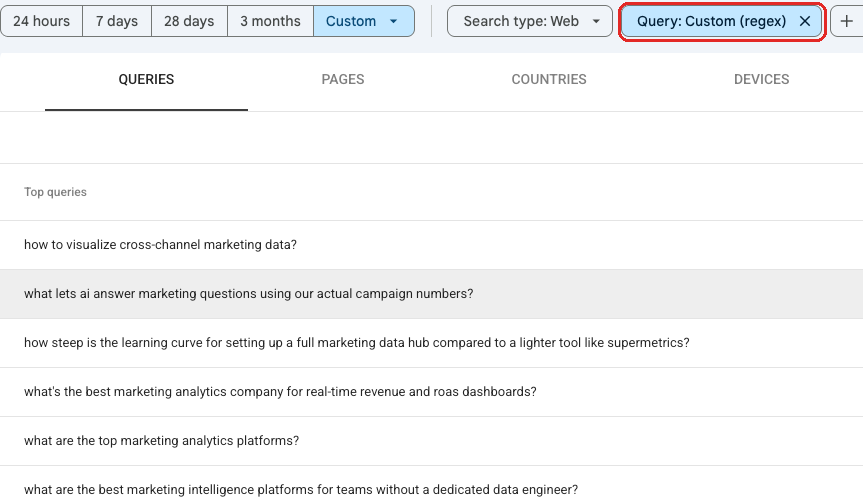The width and height of the screenshot is (863, 500).
Task: Select the 28 days date range
Action: [189, 21]
